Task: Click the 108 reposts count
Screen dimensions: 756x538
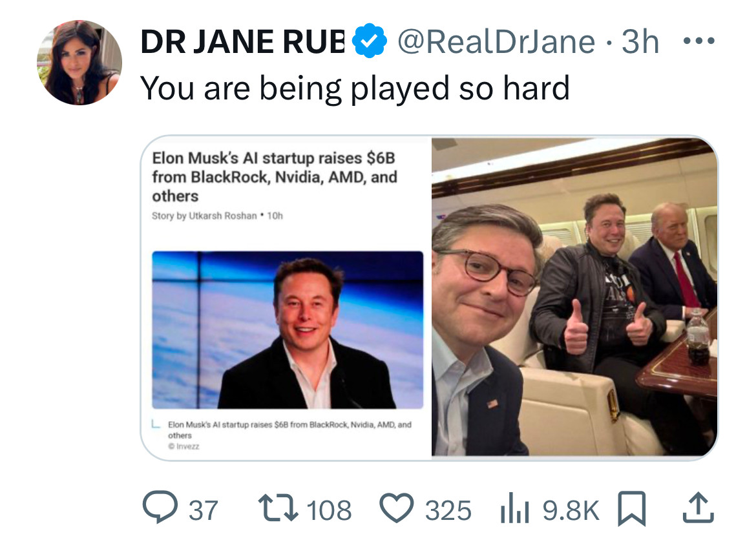Action: pos(330,510)
